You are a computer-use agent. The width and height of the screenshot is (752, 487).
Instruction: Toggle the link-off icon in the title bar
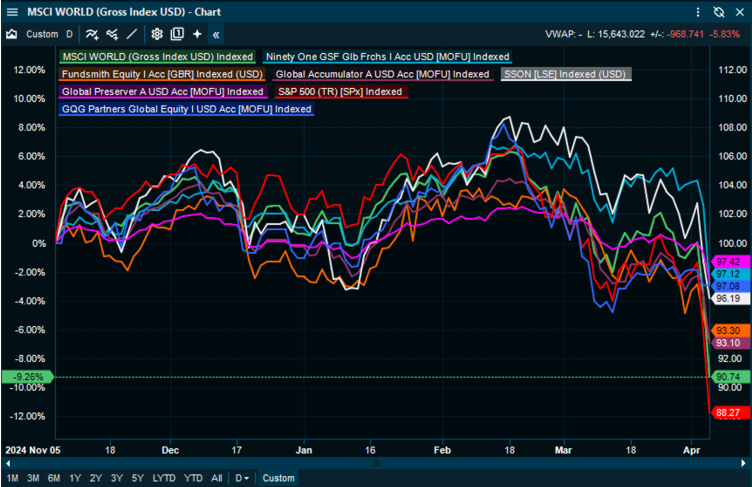coord(719,12)
